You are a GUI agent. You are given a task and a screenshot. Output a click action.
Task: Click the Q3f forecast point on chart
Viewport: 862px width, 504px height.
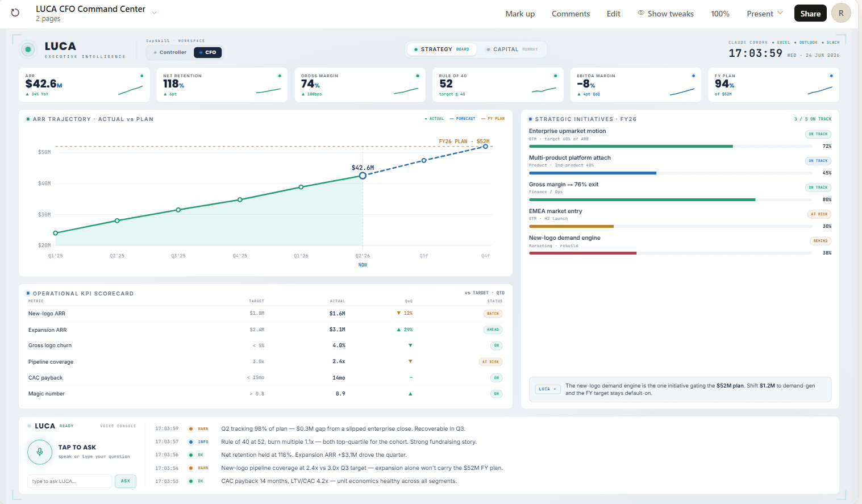click(x=424, y=161)
